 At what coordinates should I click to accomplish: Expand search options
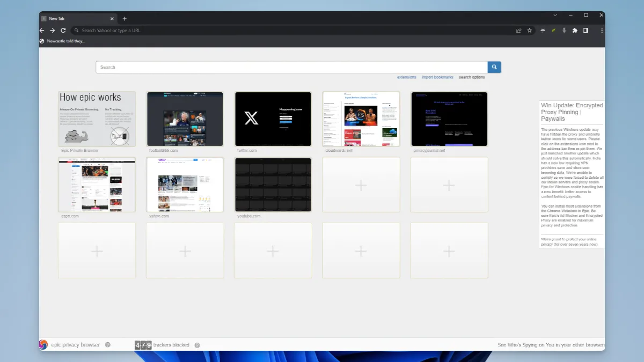click(x=472, y=77)
